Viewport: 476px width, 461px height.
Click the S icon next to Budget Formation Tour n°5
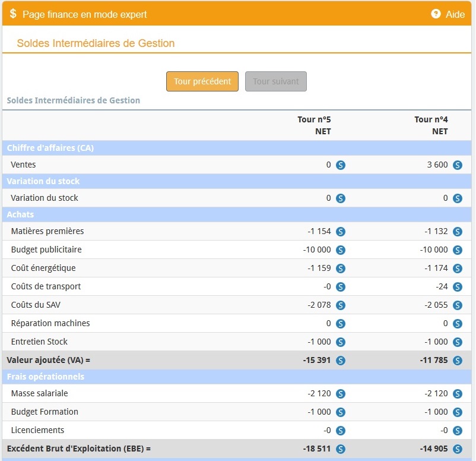click(339, 412)
